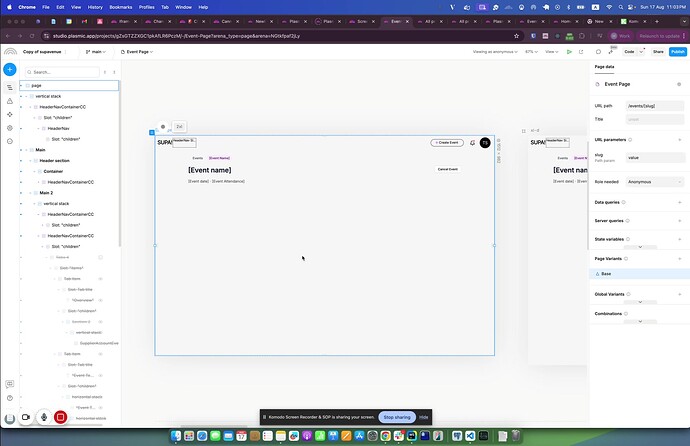Open the Bookmarks menu in menu bar
This screenshot has height=446, width=690.
coord(120,6)
